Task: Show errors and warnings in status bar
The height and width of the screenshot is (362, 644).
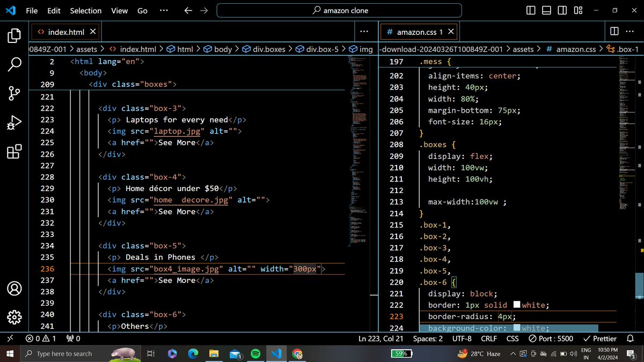Action: point(41,338)
